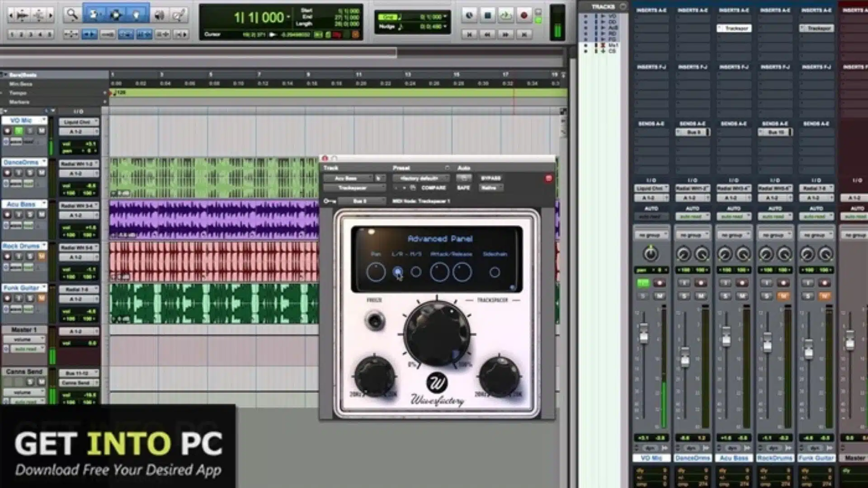Click the Pan knob in Advanced Panel
Viewport: 868px width, 488px height.
376,272
